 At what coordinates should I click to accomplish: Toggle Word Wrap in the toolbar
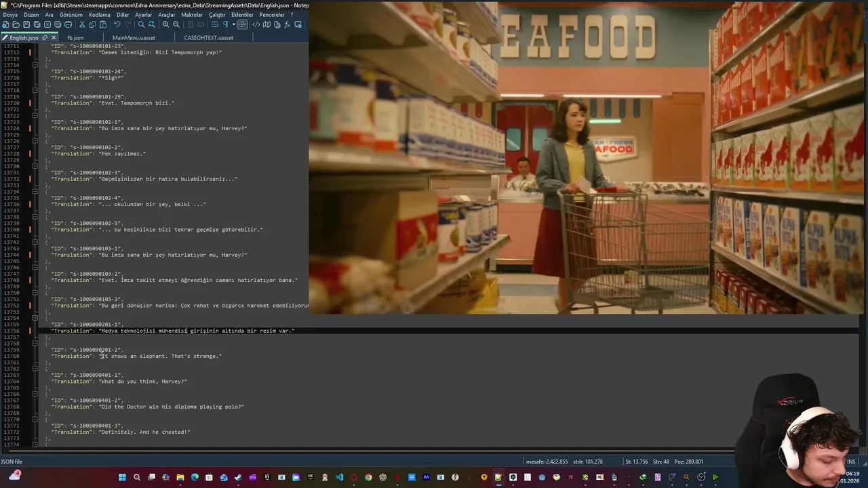214,24
